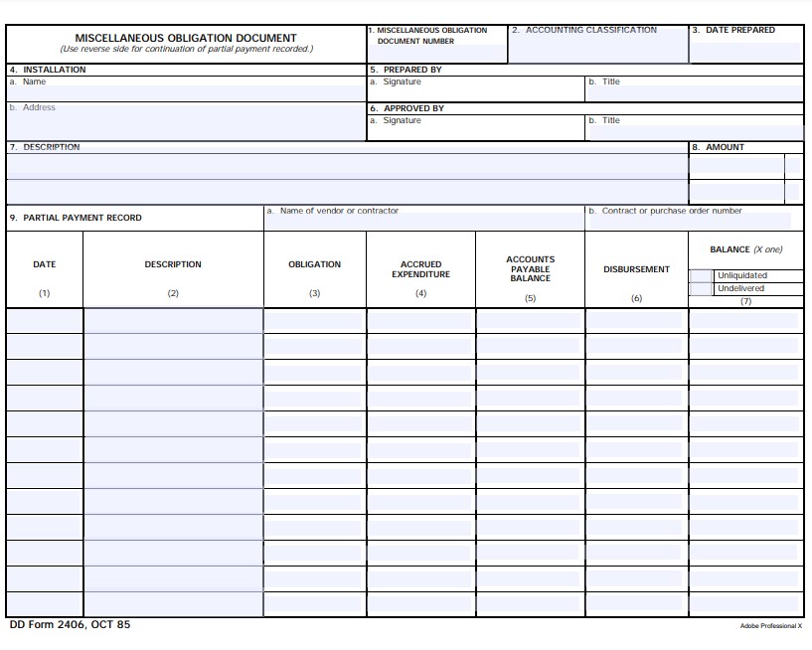Click the '4. INSTALLATION' section label
Viewport: 812px width, 650px height.
tap(48, 70)
